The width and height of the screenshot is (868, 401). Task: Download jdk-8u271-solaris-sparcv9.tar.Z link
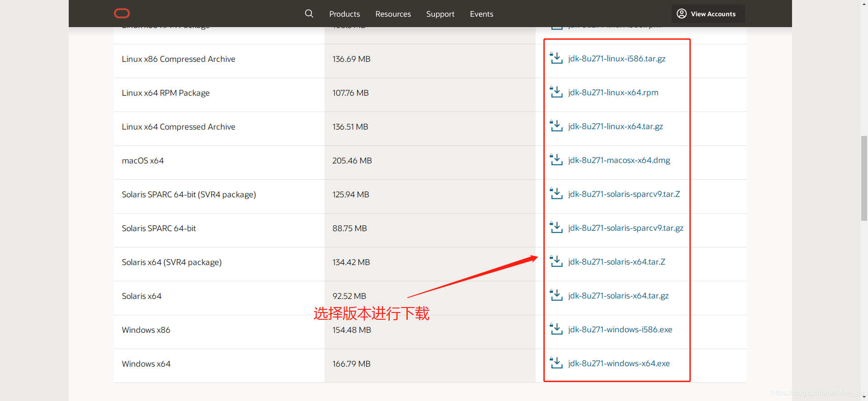[x=624, y=194]
